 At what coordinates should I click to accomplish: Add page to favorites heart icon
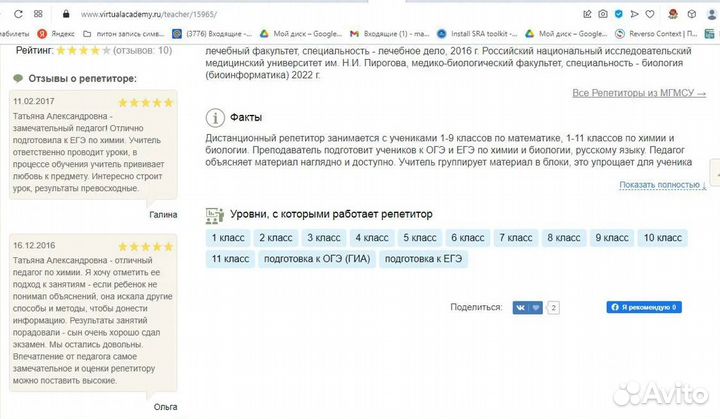(x=650, y=14)
